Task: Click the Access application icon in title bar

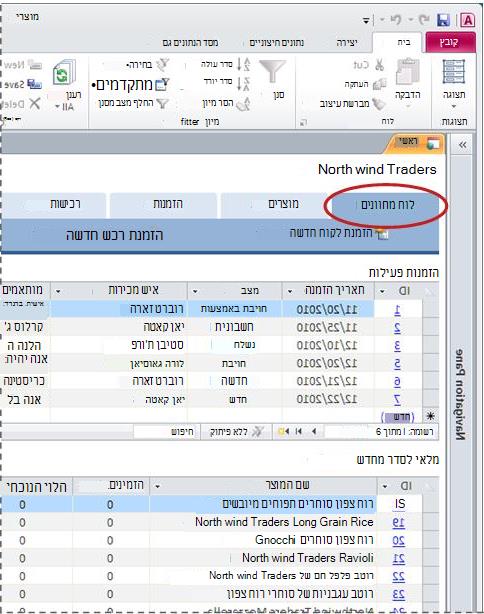Action: click(468, 20)
